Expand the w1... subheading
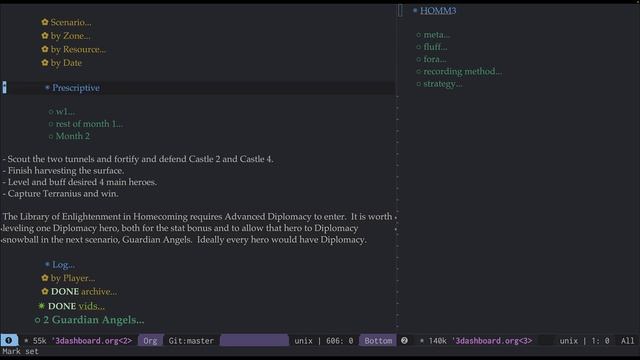The image size is (640, 360). (65, 111)
